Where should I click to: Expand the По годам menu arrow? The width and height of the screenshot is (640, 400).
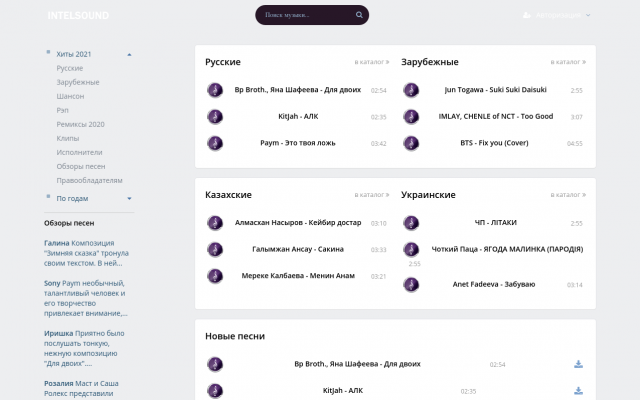pos(129,198)
